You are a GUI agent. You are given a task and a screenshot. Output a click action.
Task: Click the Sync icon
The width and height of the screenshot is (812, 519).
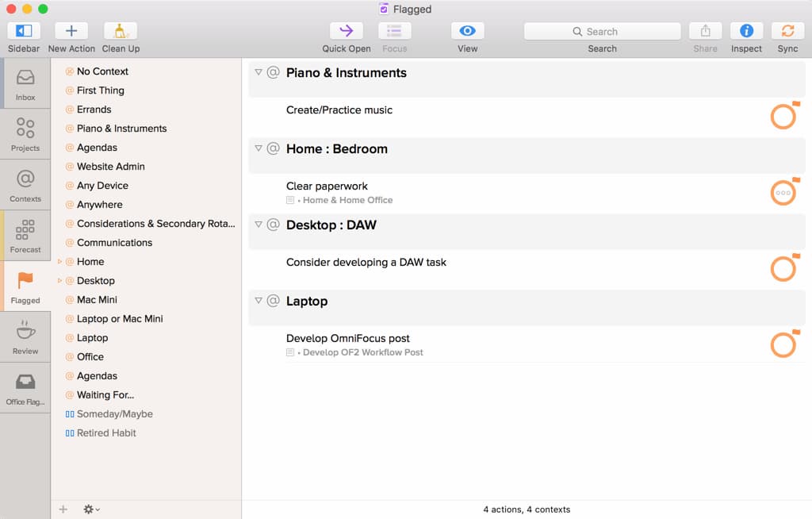pos(787,31)
